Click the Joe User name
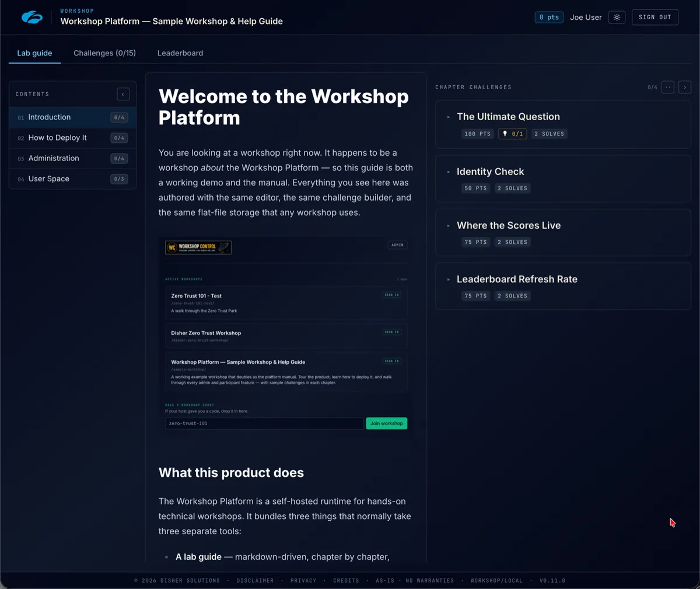The height and width of the screenshot is (589, 700). 586,17
